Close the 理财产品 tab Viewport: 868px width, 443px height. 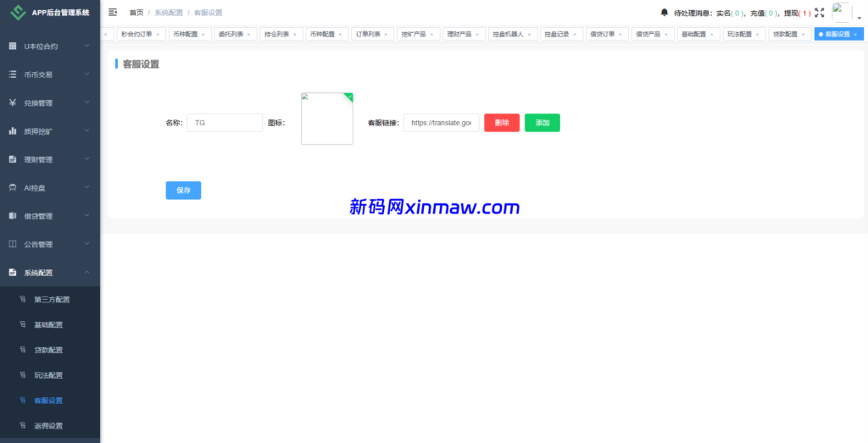477,34
